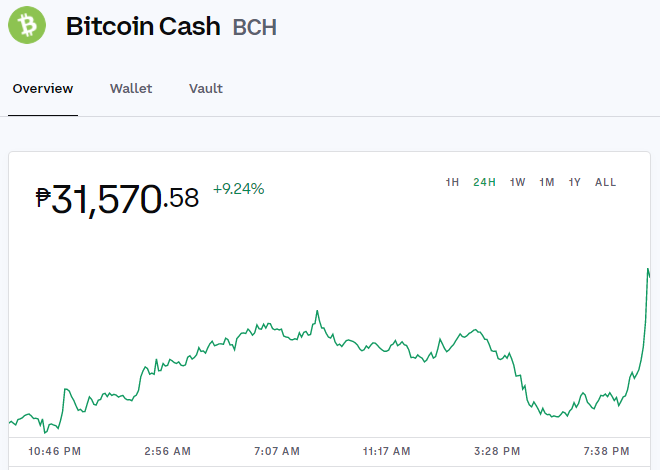
Task: Select the 1Y chart range
Action: click(x=575, y=182)
